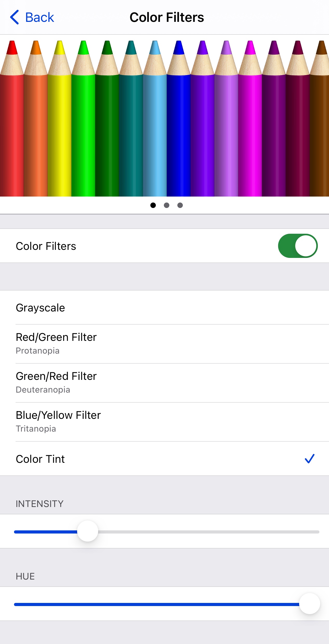Select the first page indicator dot
Image resolution: width=329 pixels, height=644 pixels.
coord(153,205)
